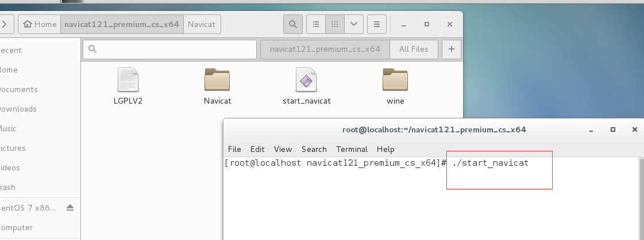
Task: Maximize the terminal window
Action: pos(613,129)
